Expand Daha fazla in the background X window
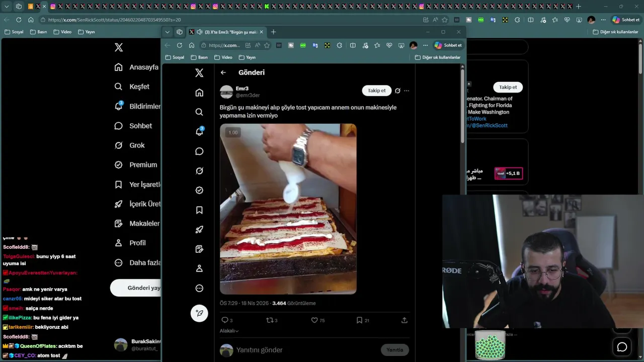The width and height of the screenshot is (644, 362). point(137,262)
